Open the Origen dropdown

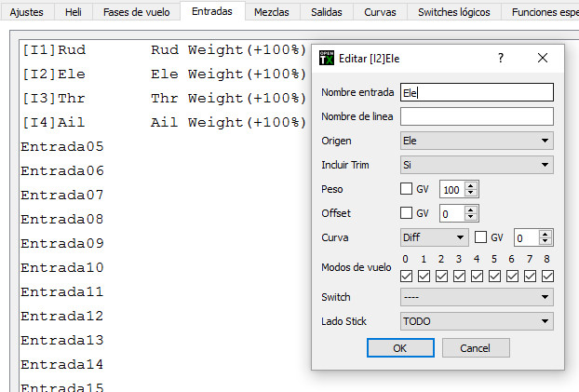pyautogui.click(x=476, y=141)
